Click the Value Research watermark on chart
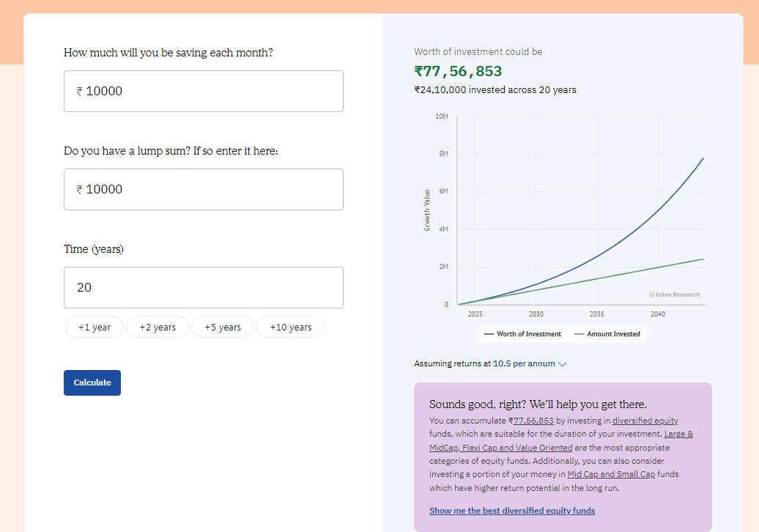Image resolution: width=759 pixels, height=532 pixels. point(674,295)
